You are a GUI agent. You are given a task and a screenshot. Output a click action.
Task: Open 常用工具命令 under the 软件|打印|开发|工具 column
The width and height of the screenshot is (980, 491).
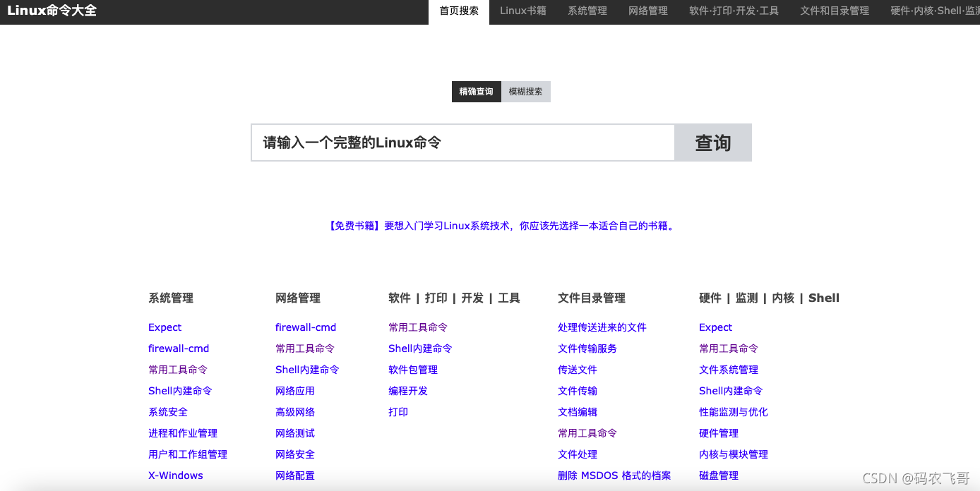pyautogui.click(x=418, y=327)
